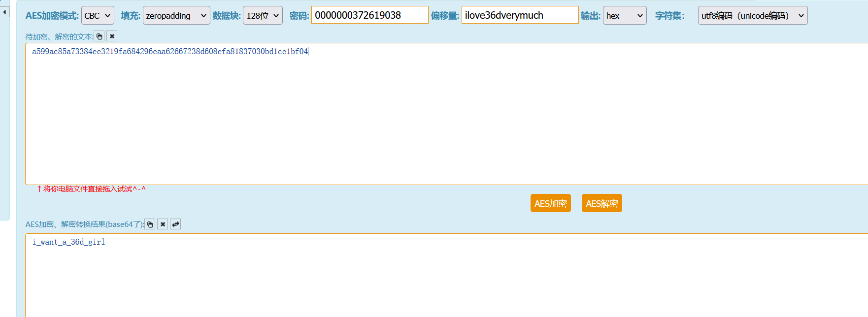Click the AES加密模式 label
Image resolution: width=868 pixels, height=317 pixels.
pyautogui.click(x=52, y=16)
